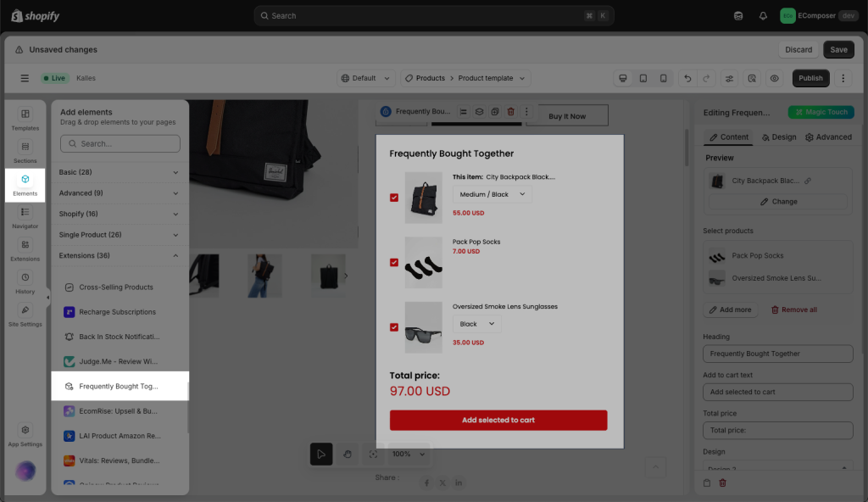Uncheck the Pack Pop Socks checkbox
This screenshot has width=868, height=502.
pyautogui.click(x=394, y=262)
